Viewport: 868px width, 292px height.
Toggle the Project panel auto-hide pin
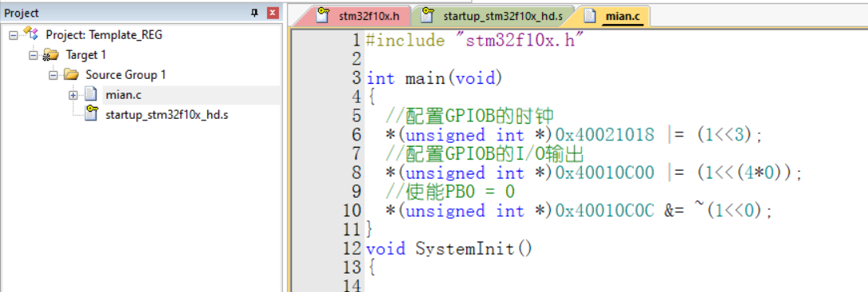click(254, 13)
